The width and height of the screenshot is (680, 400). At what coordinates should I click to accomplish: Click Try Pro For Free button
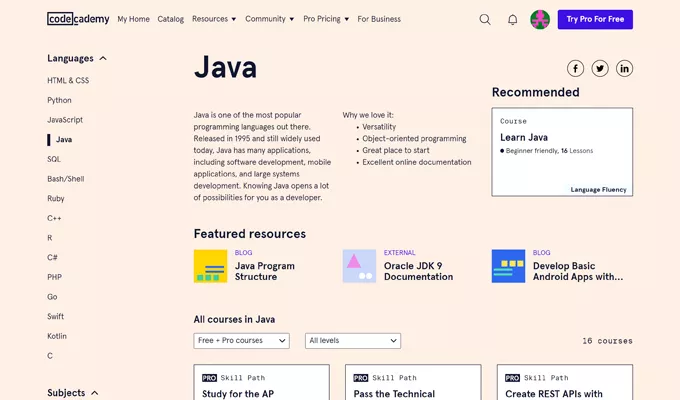[595, 20]
